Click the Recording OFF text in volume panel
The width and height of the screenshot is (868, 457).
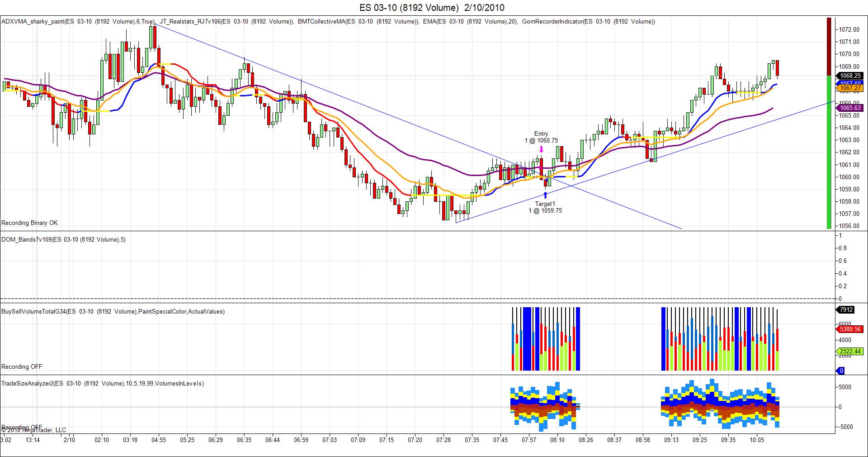pos(22,367)
